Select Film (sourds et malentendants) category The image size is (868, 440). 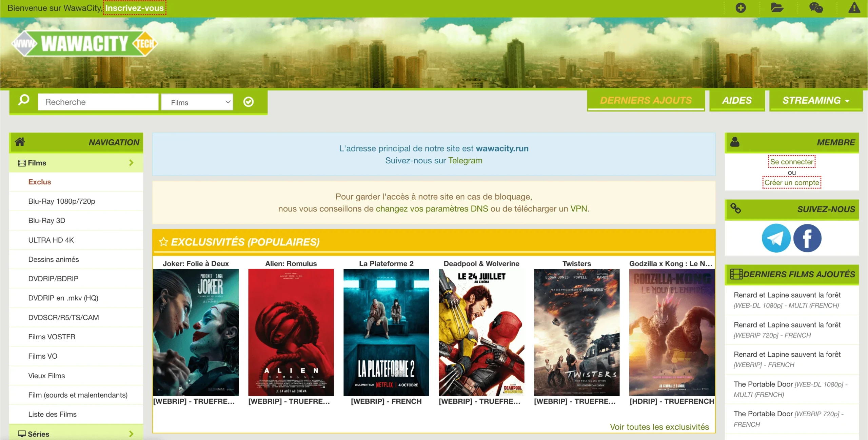78,395
